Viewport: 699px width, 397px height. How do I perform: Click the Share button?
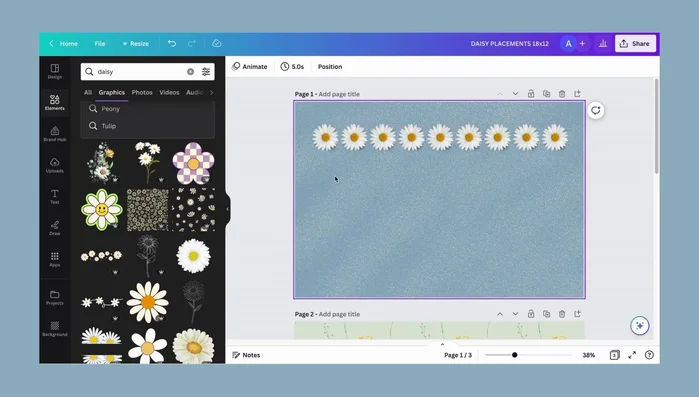[635, 44]
